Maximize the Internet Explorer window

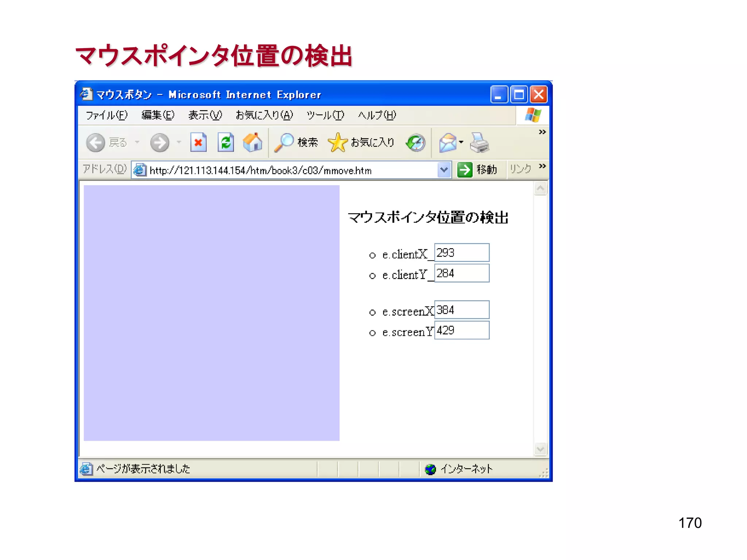519,94
